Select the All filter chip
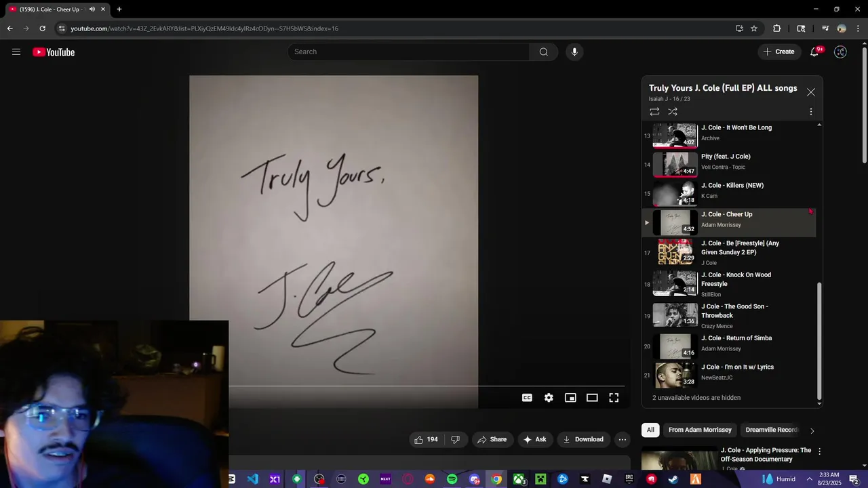The image size is (868, 488). [650, 430]
